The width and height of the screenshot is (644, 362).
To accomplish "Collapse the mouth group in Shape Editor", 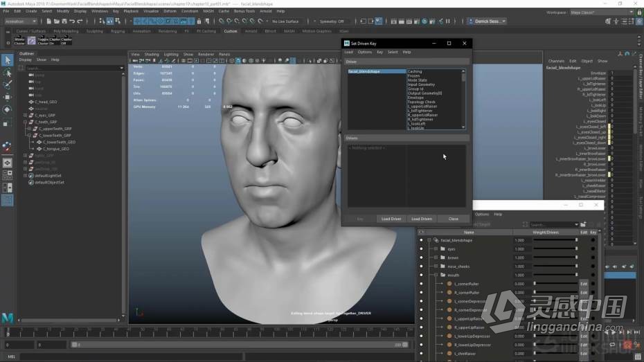I will tap(436, 275).
